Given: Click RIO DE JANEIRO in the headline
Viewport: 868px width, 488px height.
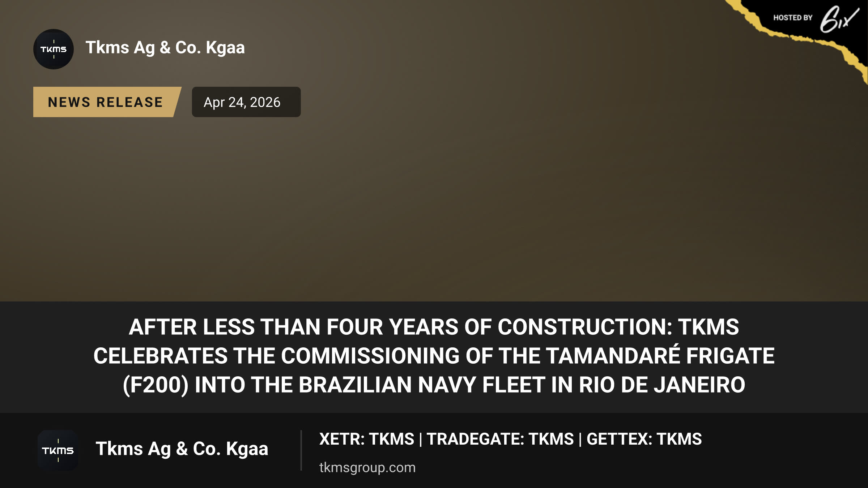Looking at the screenshot, I should tap(662, 385).
